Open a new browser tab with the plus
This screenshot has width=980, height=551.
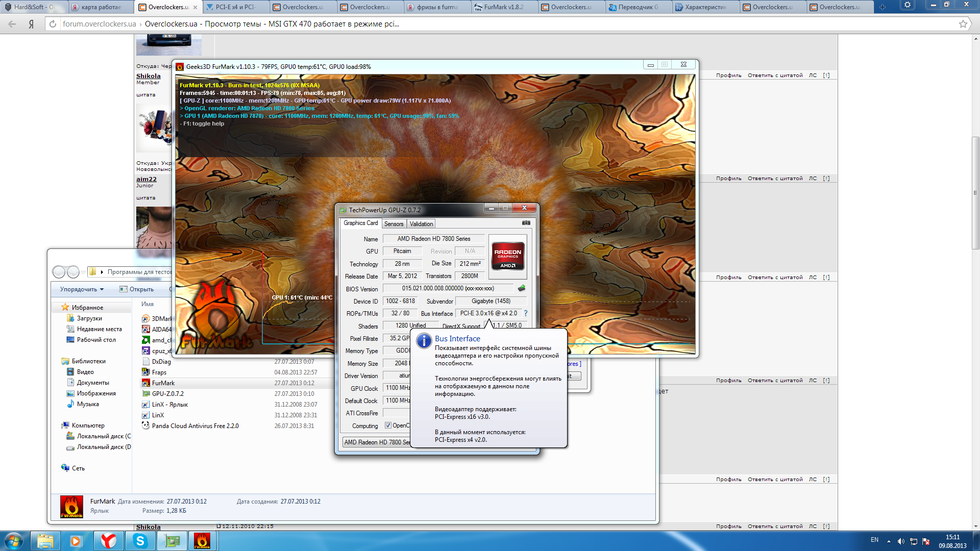[x=883, y=7]
